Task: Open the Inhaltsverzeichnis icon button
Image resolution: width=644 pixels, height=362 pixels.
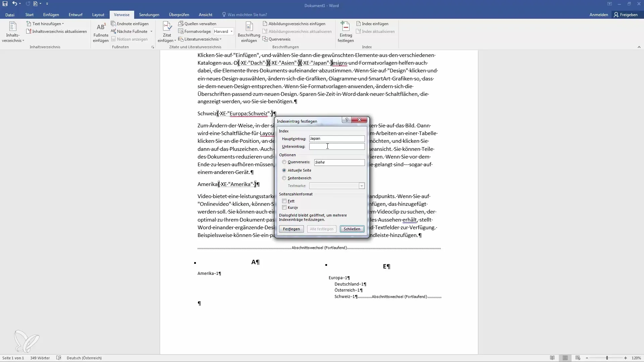Action: pos(13,32)
